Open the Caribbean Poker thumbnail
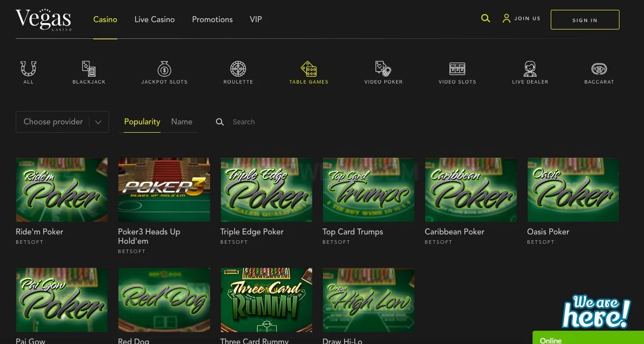644x344 pixels. 471,190
